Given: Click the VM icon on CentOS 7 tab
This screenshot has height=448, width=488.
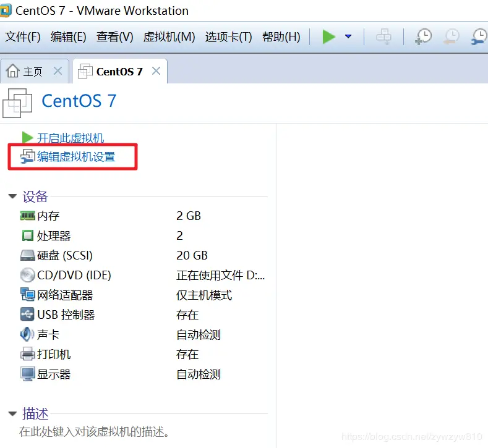Looking at the screenshot, I should tap(85, 71).
